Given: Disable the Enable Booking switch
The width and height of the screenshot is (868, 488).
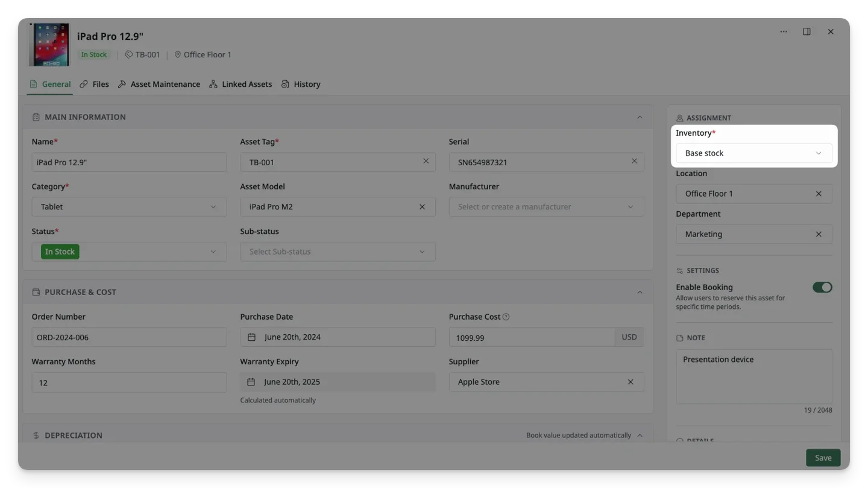Looking at the screenshot, I should 822,287.
